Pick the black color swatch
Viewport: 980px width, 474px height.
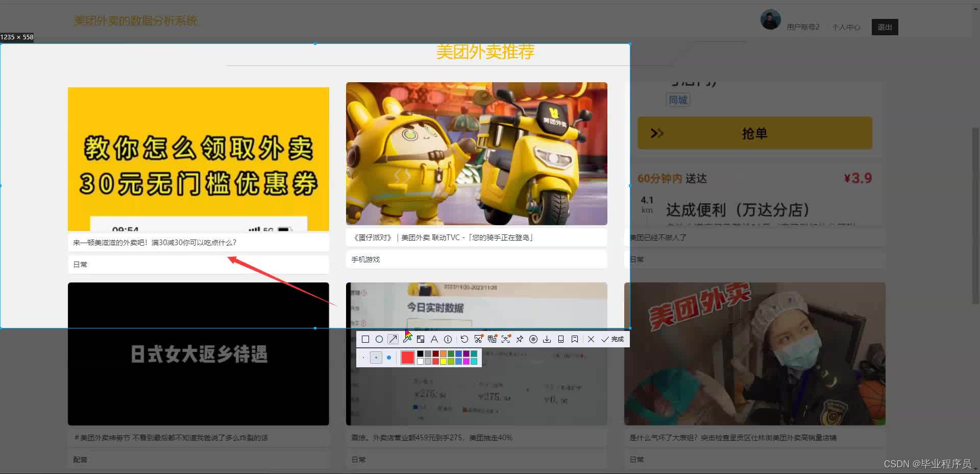420,353
